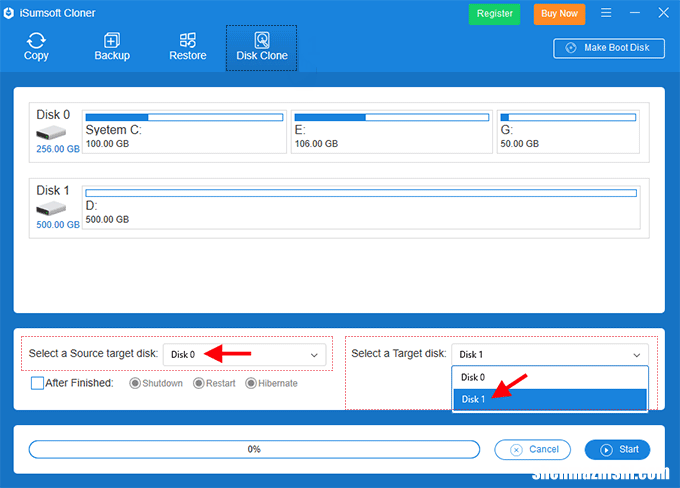Click Make Boot Disk button
The width and height of the screenshot is (680, 488).
click(609, 48)
